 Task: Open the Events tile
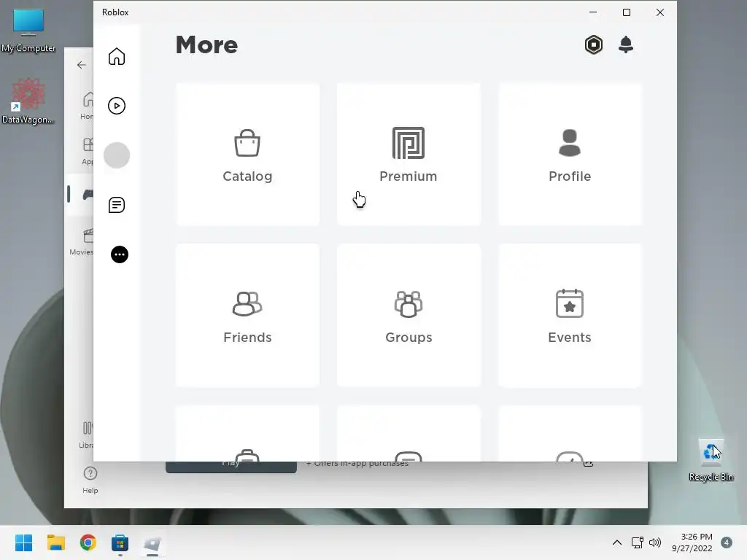(570, 315)
